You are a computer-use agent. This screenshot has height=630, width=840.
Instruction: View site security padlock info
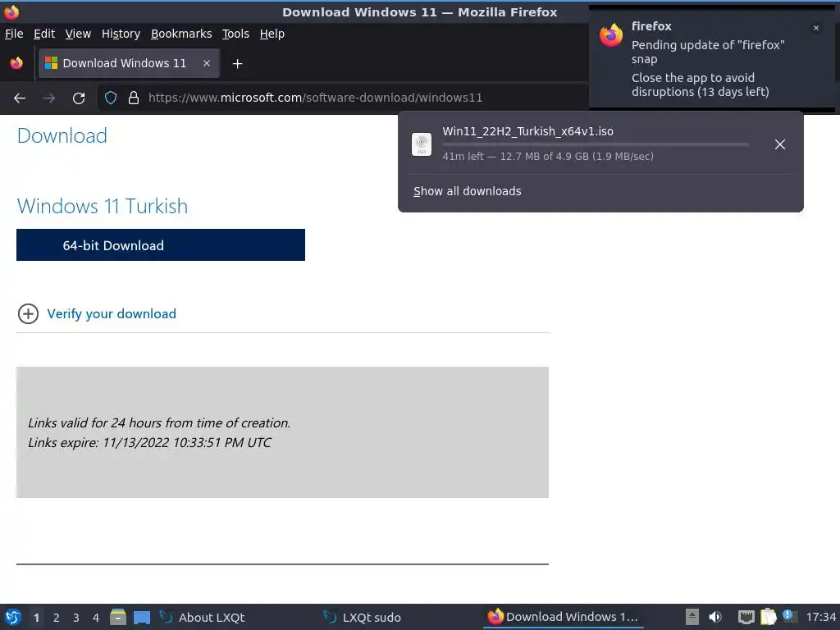(134, 98)
